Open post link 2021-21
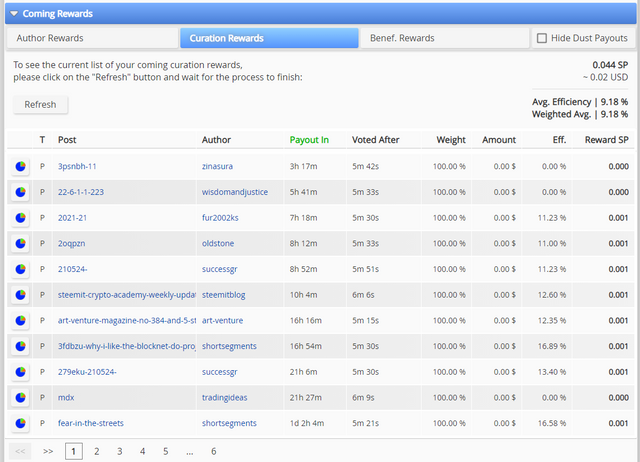The width and height of the screenshot is (640, 462). coord(72,218)
